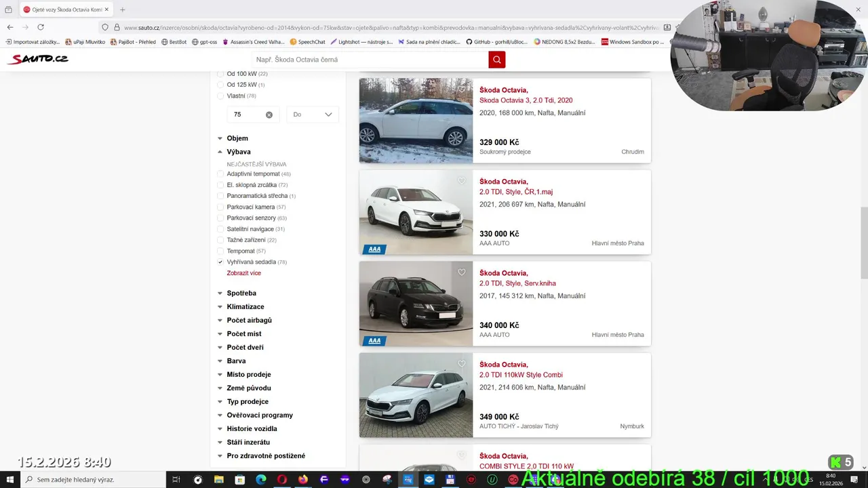This screenshot has width=868, height=488.
Task: Click the black 2017 Octavia thumbnail
Action: 416,304
